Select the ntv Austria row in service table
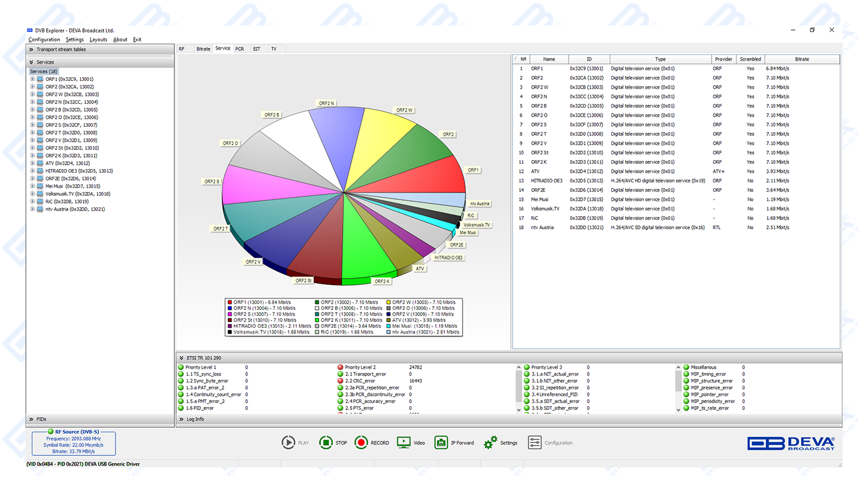Image resolution: width=868 pixels, height=493 pixels. pos(542,228)
